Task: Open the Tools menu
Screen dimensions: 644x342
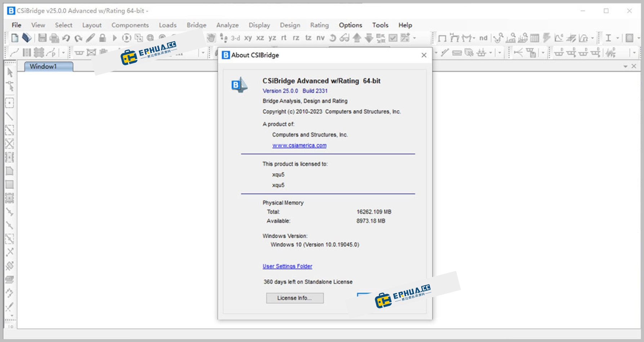Action: pyautogui.click(x=380, y=25)
